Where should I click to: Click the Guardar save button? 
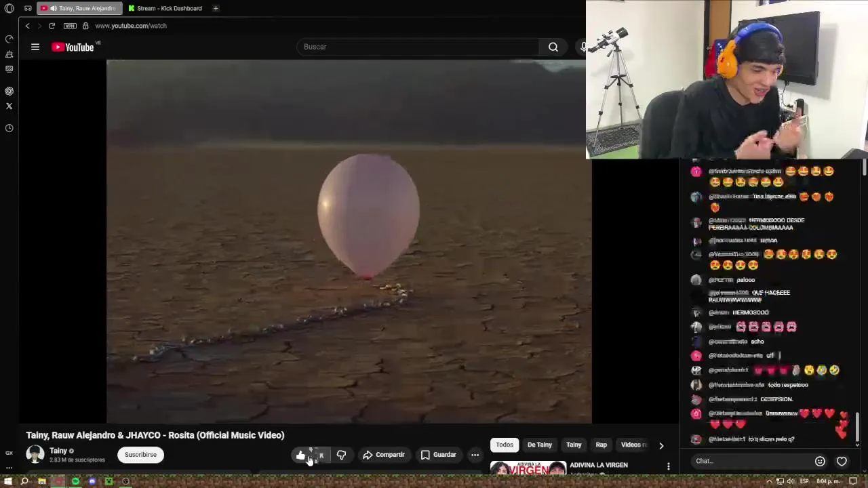pyautogui.click(x=439, y=455)
